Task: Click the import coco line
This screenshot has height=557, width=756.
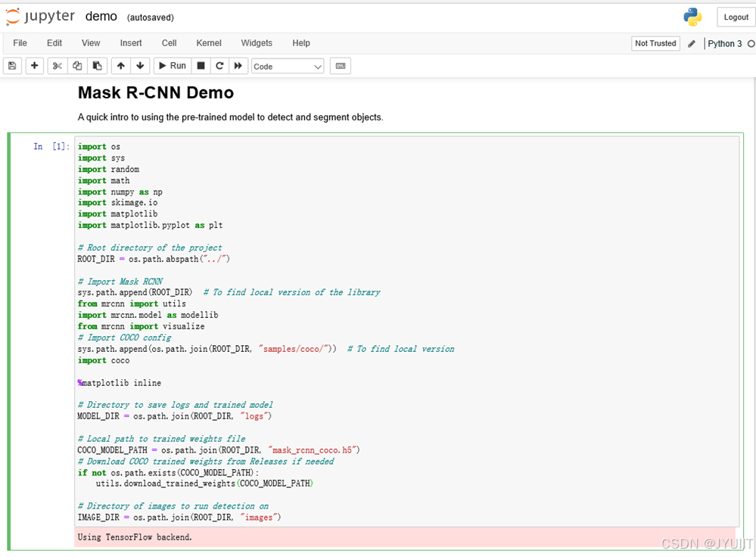Action: tap(104, 361)
